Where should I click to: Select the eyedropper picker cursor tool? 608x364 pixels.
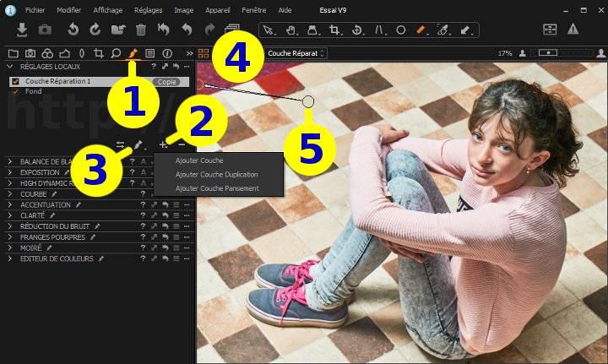tap(443, 30)
